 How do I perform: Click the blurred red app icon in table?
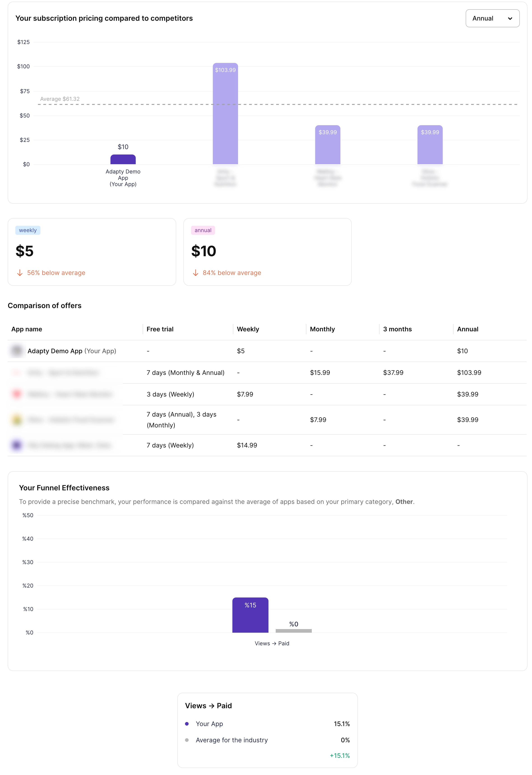point(17,394)
